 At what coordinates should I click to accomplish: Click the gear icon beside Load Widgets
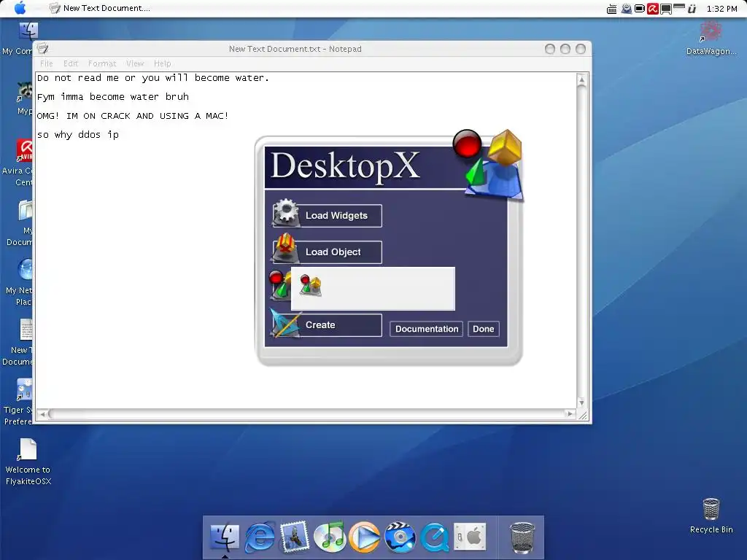coord(286,212)
